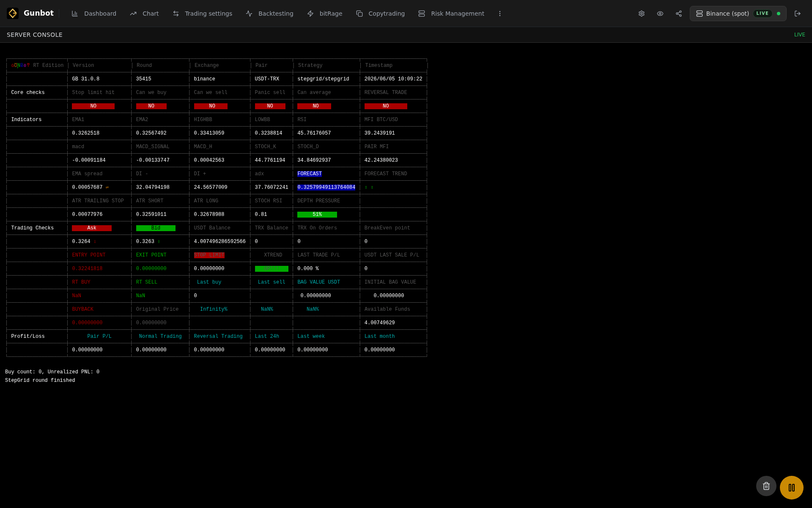Viewport: 812px width, 508px height.
Task: Click the SERVER CONSOLE heading
Action: 35,35
